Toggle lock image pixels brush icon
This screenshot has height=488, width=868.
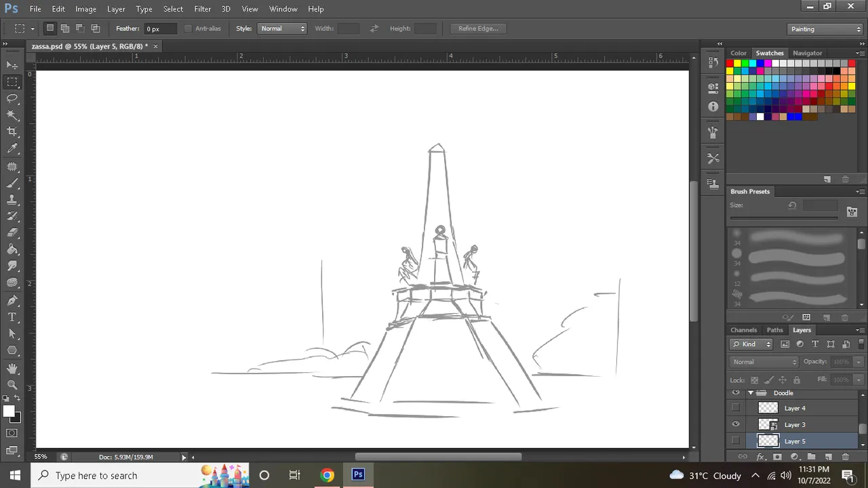coord(768,380)
